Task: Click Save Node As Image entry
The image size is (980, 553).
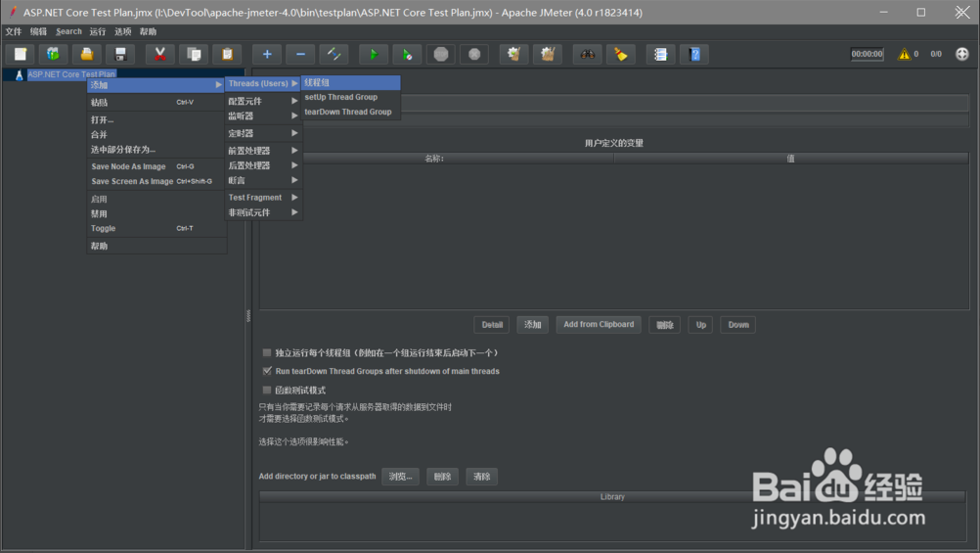Action: pyautogui.click(x=156, y=166)
